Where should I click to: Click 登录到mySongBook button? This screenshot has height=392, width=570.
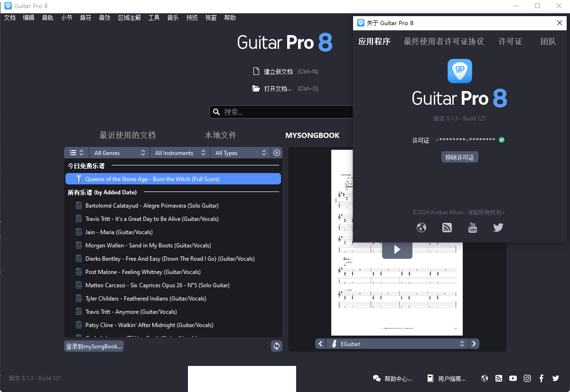(94, 346)
